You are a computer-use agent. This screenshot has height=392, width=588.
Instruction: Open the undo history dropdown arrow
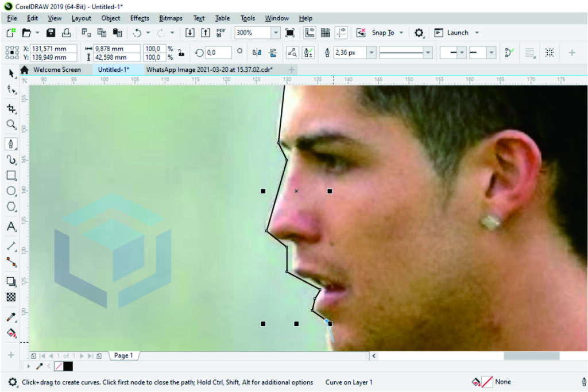coord(148,33)
